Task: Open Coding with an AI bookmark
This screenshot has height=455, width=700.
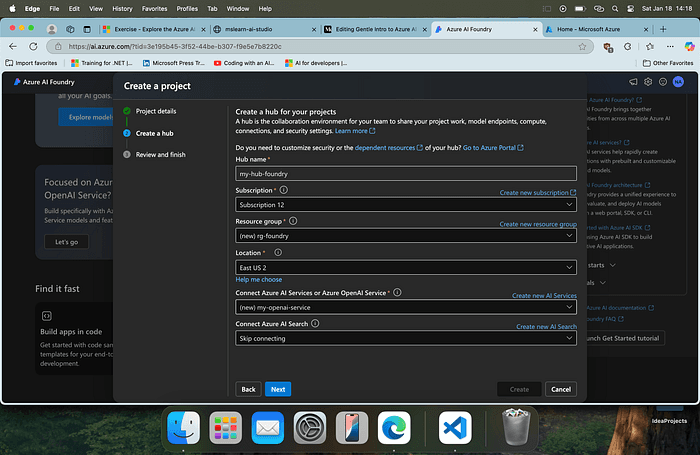Action: [244, 63]
